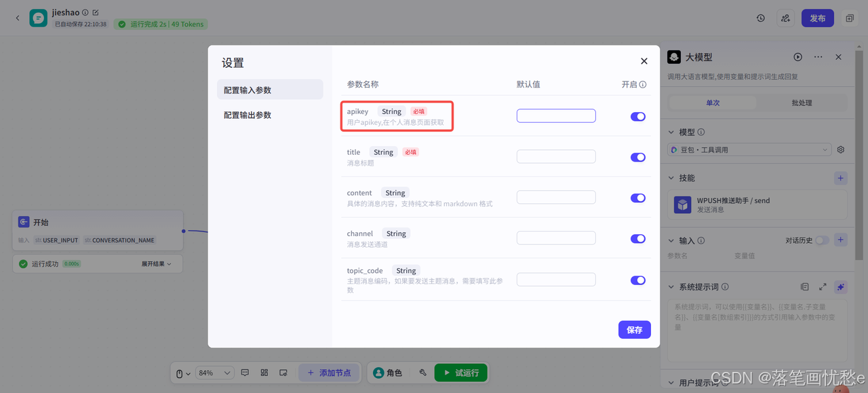The width and height of the screenshot is (868, 393).
Task: Open the run history clock icon
Action: (x=761, y=18)
